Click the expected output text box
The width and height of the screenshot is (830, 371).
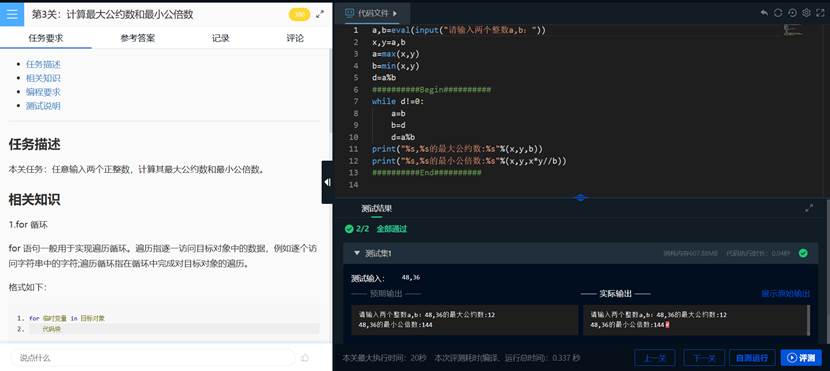coord(464,320)
